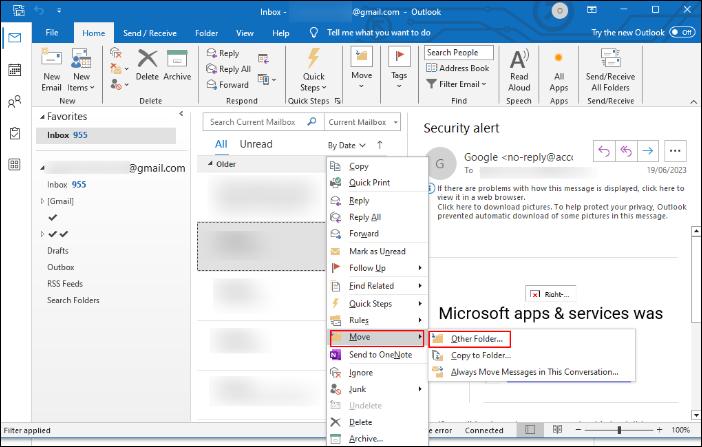Open the Tasks view in the sidebar
The height and width of the screenshot is (447, 702).
point(14,133)
